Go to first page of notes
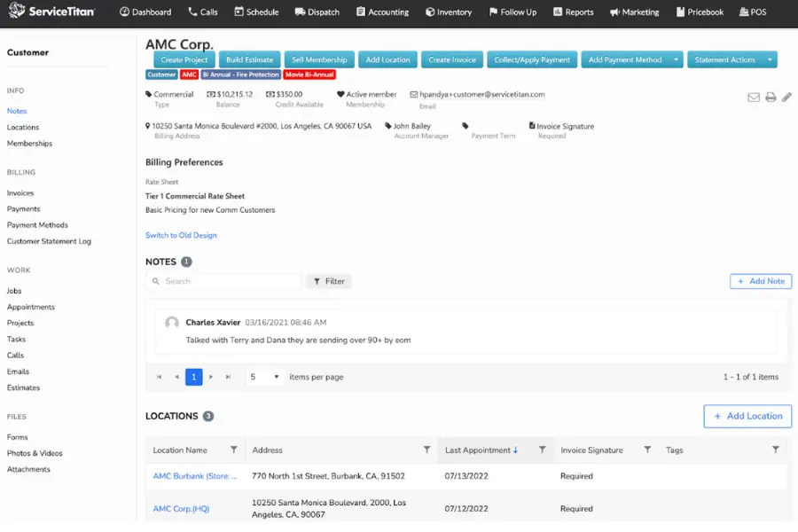Viewport: 798px width, 532px height. [160, 377]
